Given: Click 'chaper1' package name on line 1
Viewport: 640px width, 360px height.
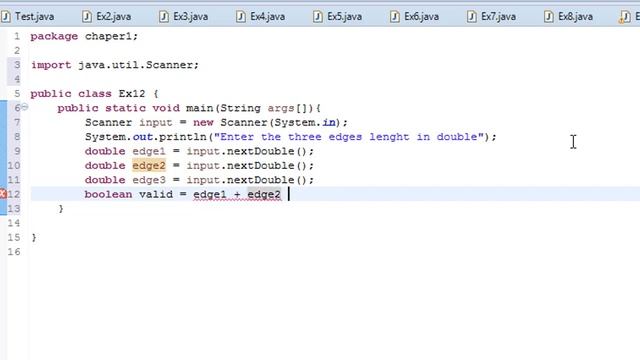Looking at the screenshot, I should tap(108, 36).
